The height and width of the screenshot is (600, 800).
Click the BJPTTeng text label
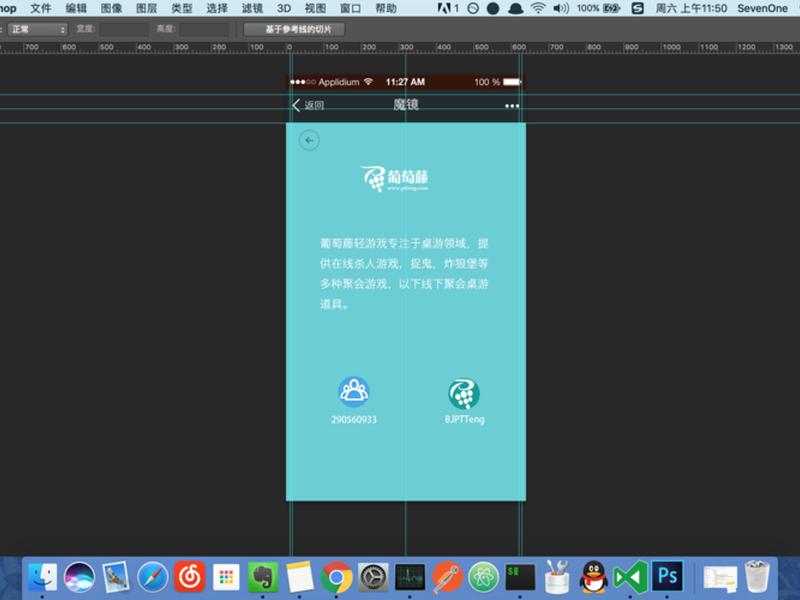(x=464, y=419)
